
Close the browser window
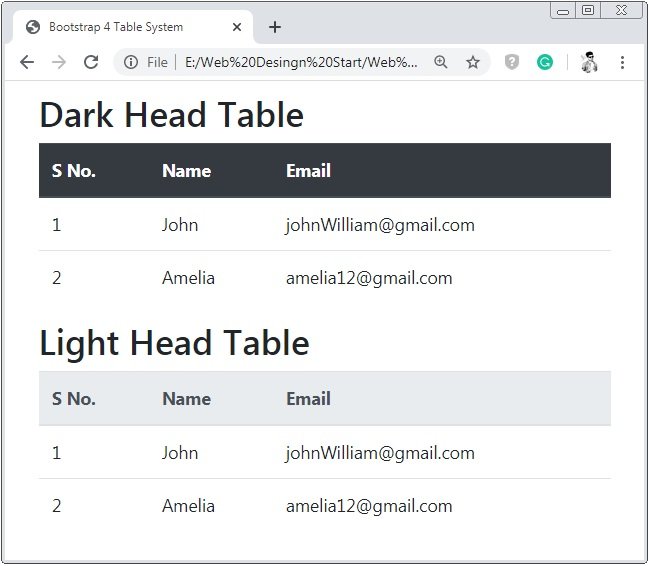click(621, 11)
